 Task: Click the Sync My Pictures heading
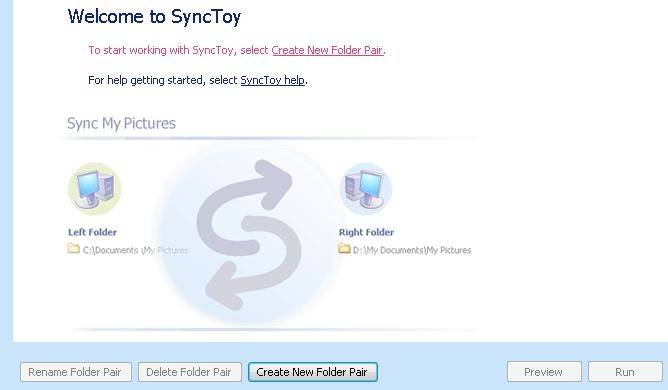[x=121, y=123]
